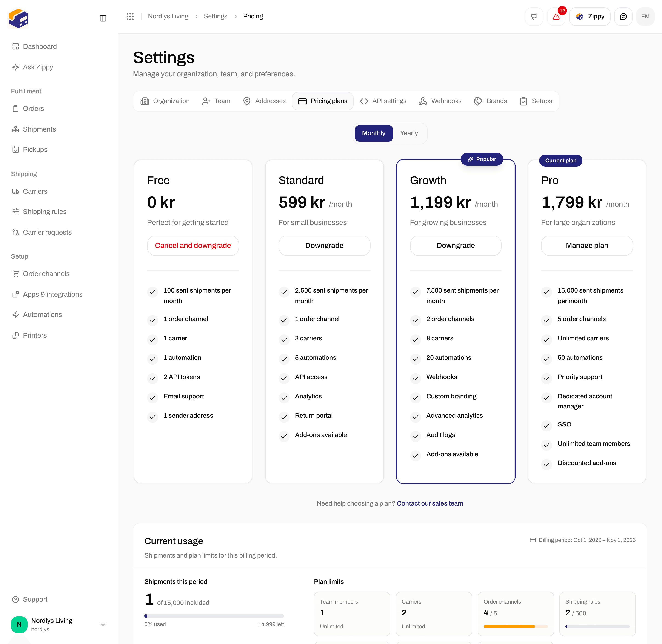Switch to the Team tab
The width and height of the screenshot is (662, 644).
(x=216, y=101)
